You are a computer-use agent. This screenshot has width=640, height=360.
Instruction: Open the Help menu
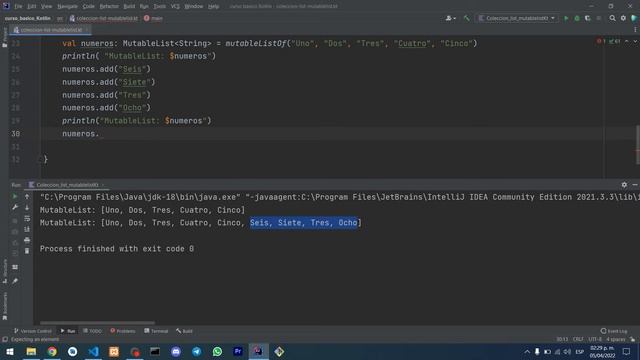[213, 6]
